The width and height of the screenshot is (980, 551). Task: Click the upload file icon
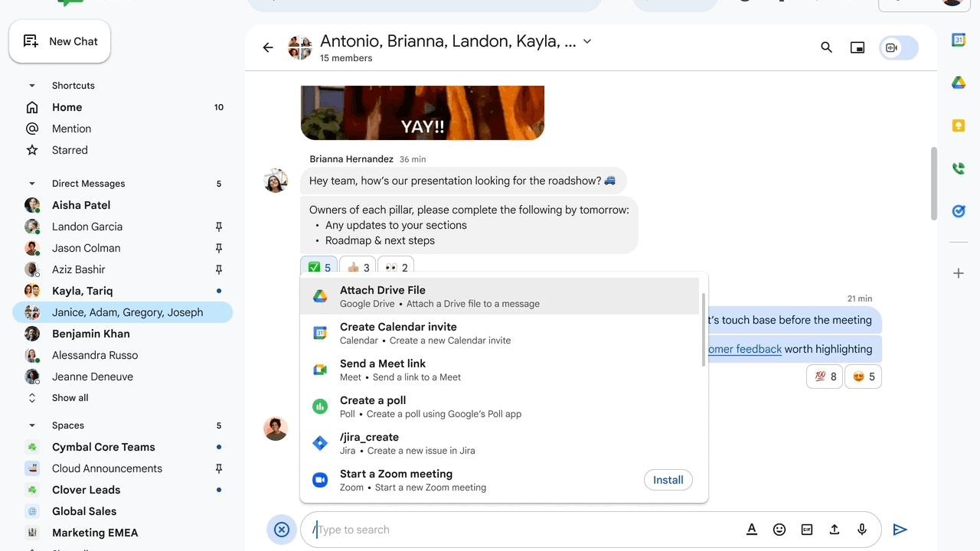[835, 530]
